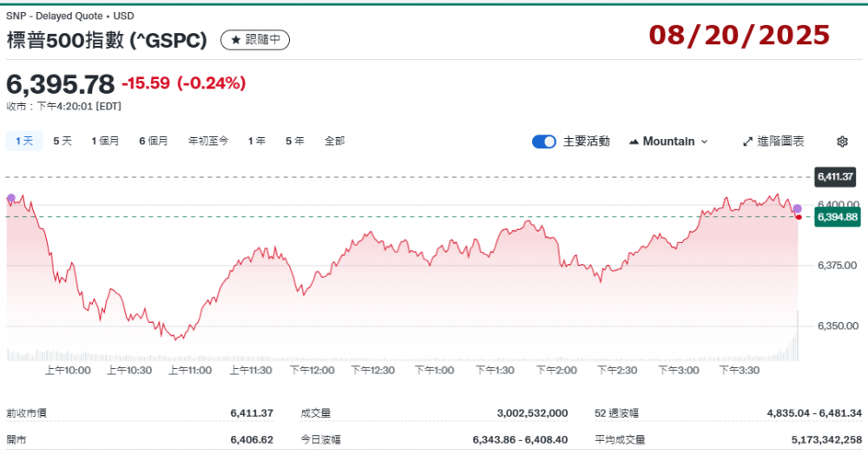
Task: Click the 進階圖表 expand arrows icon
Action: [748, 142]
